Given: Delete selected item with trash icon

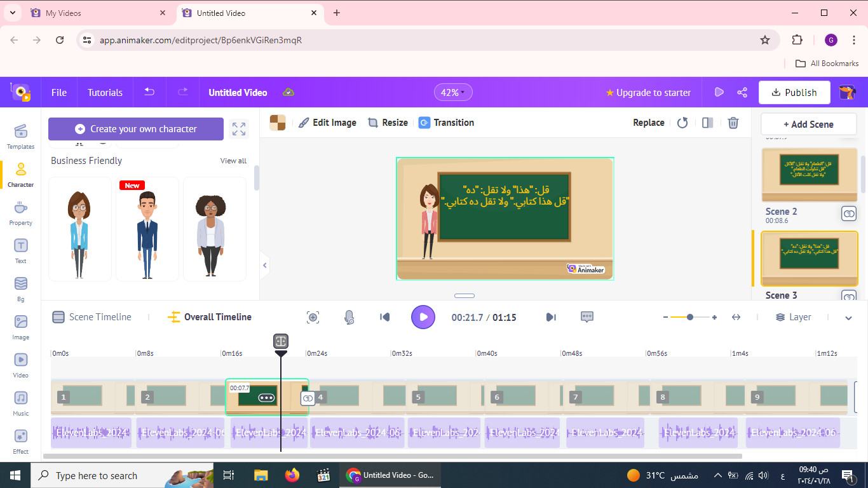Looking at the screenshot, I should 733,123.
